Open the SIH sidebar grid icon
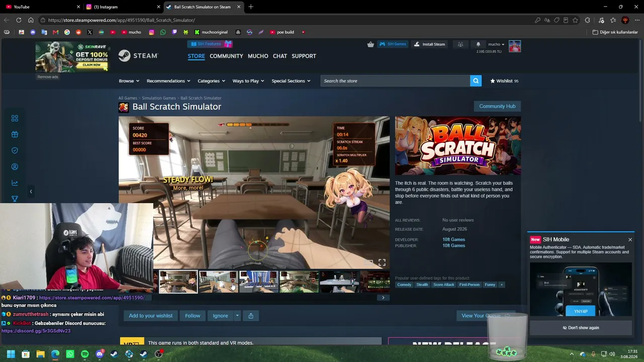This screenshot has width=644, height=362. [15, 118]
